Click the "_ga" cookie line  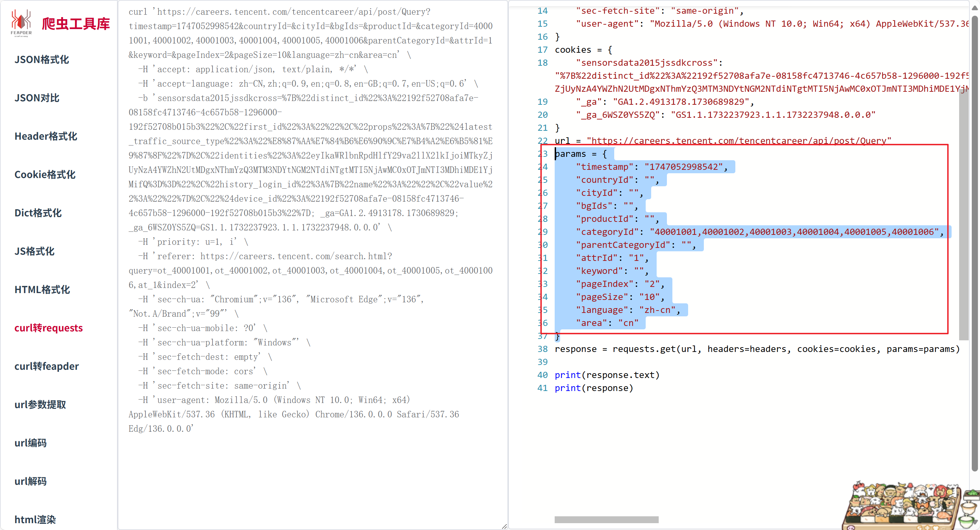[x=665, y=102]
